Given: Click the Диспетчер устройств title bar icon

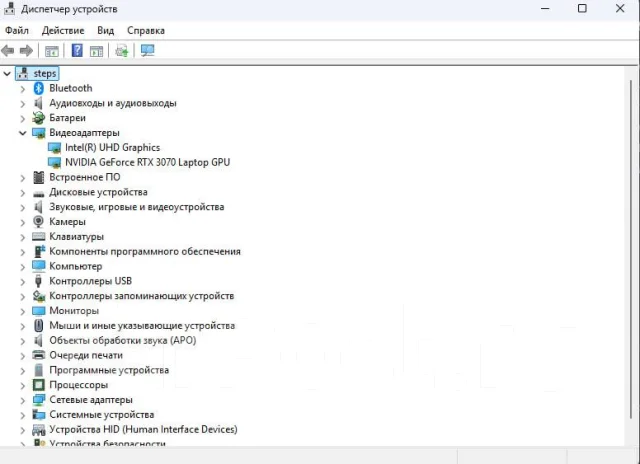Looking at the screenshot, I should pyautogui.click(x=9, y=9).
